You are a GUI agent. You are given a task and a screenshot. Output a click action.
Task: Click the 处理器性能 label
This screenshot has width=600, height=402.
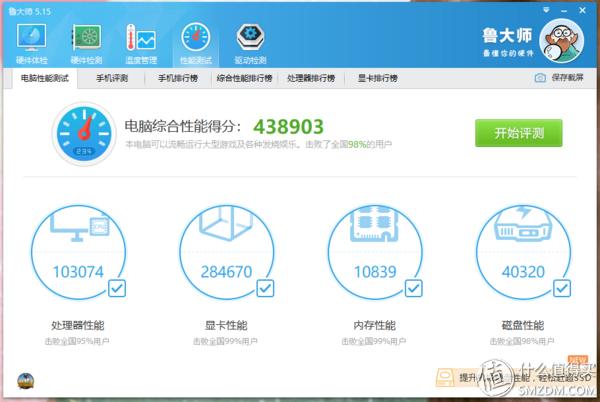[78, 326]
